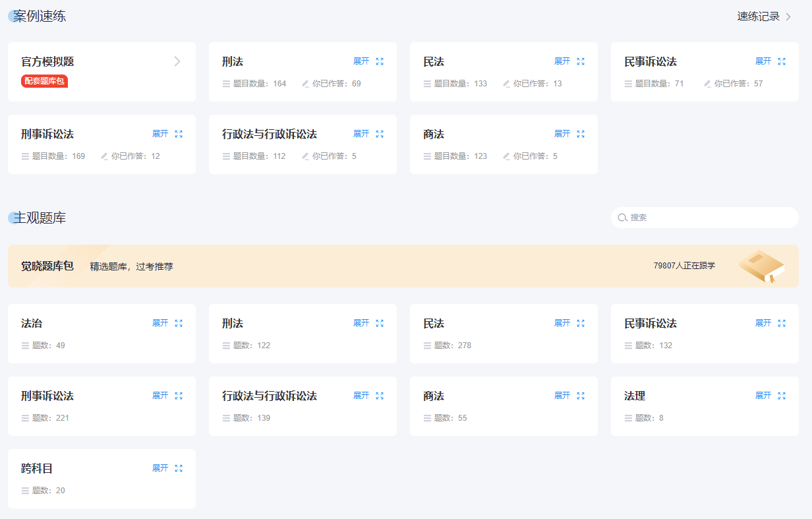Click text 题数: 55
This screenshot has width=812, height=519.
point(451,418)
